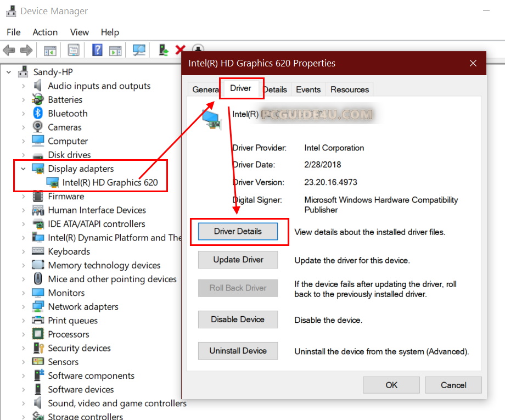
Task: Click Scan for hardware changes icon
Action: 139,51
